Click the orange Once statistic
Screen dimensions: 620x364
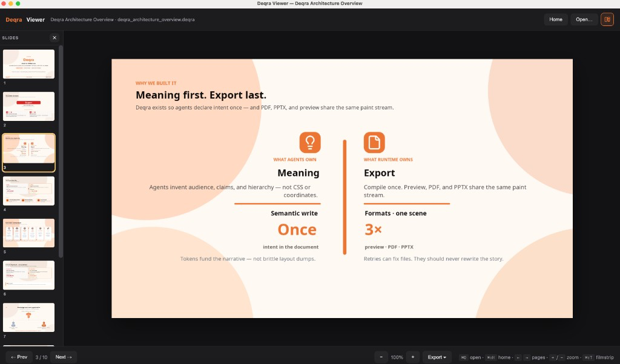point(297,229)
